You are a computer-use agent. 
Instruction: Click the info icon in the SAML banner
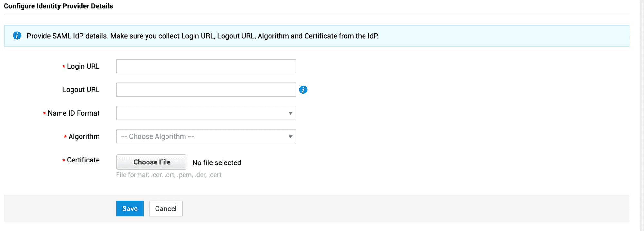coord(17,35)
